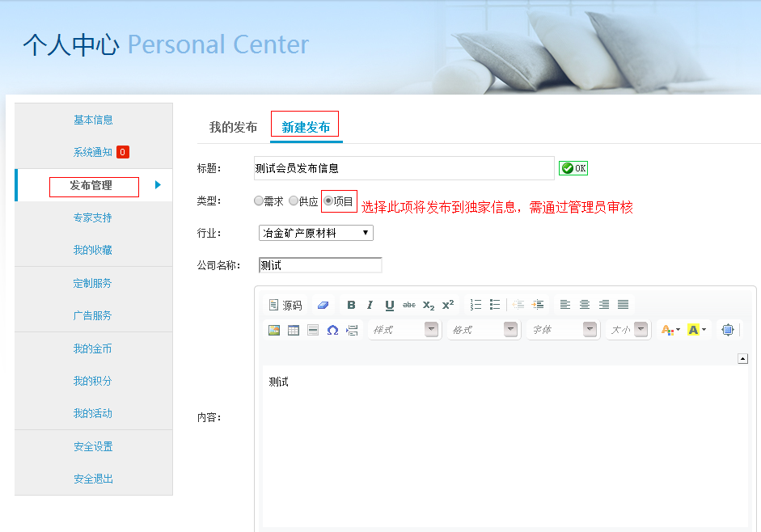This screenshot has width=761, height=532.
Task: Select the 供应 type option
Action: coord(294,201)
